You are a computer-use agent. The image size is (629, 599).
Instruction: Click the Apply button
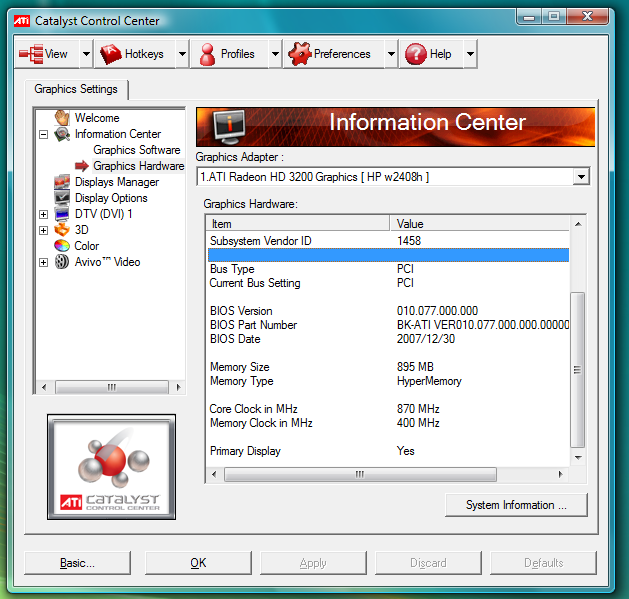tap(313, 563)
